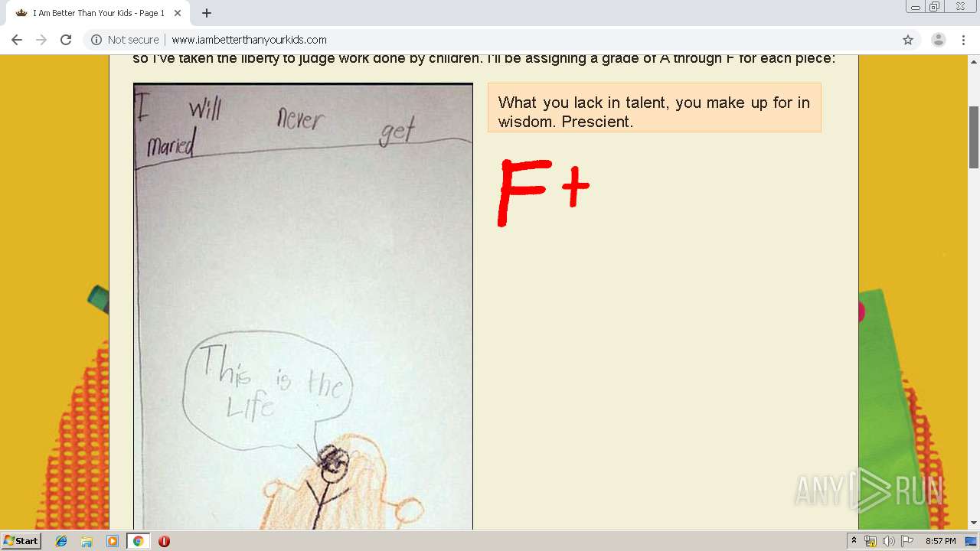Show hidden system tray icons arrow
Viewport: 980px width, 551px height.
(x=854, y=541)
